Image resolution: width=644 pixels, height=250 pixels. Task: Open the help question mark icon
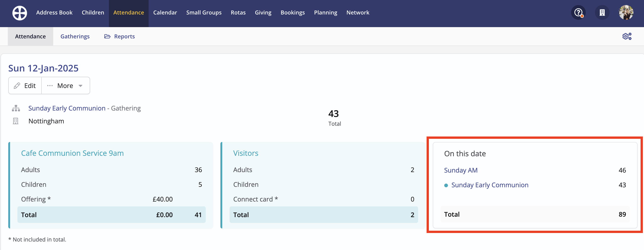point(578,13)
